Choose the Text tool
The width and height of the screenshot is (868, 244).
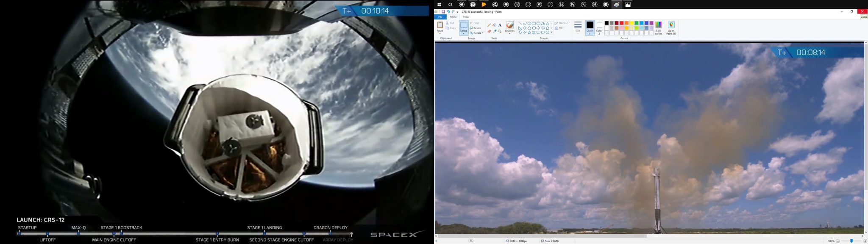click(500, 25)
